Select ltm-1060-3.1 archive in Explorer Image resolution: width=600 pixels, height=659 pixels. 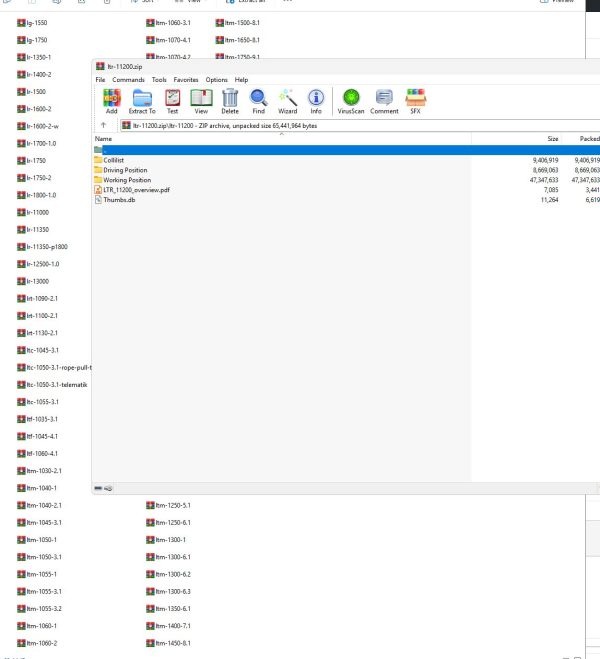click(168, 23)
